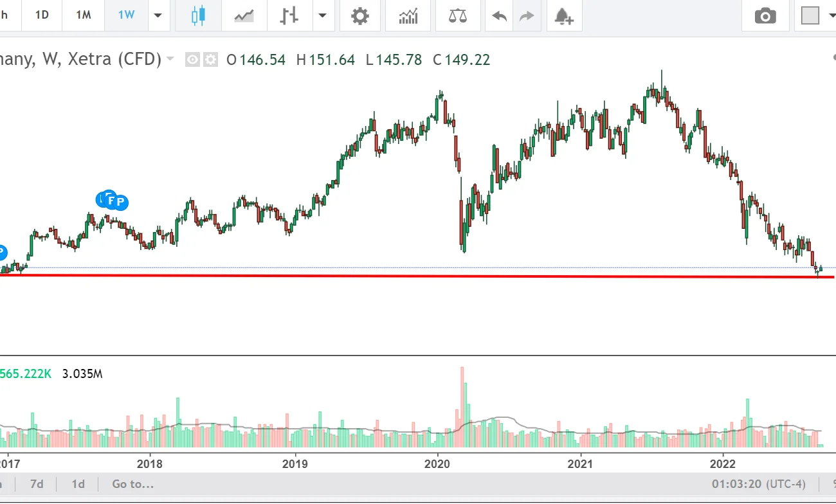Select the 1D interval tab
Image resolution: width=836 pixels, height=504 pixels.
click(42, 15)
